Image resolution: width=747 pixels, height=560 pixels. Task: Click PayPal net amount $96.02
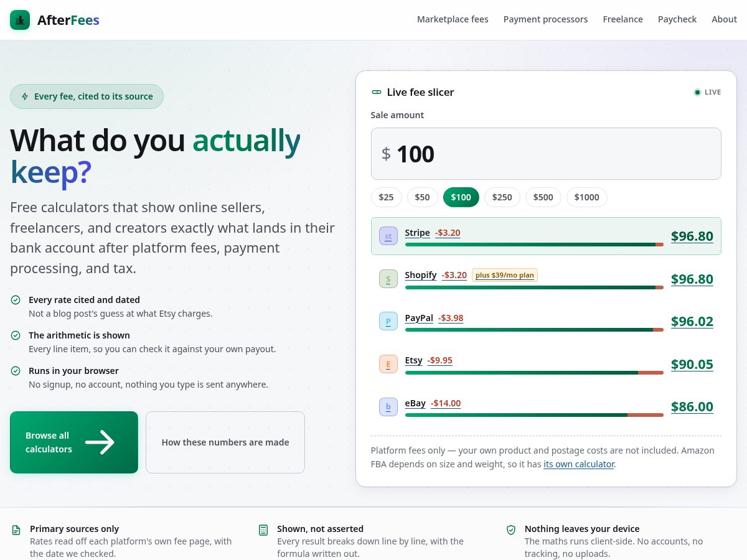(692, 321)
